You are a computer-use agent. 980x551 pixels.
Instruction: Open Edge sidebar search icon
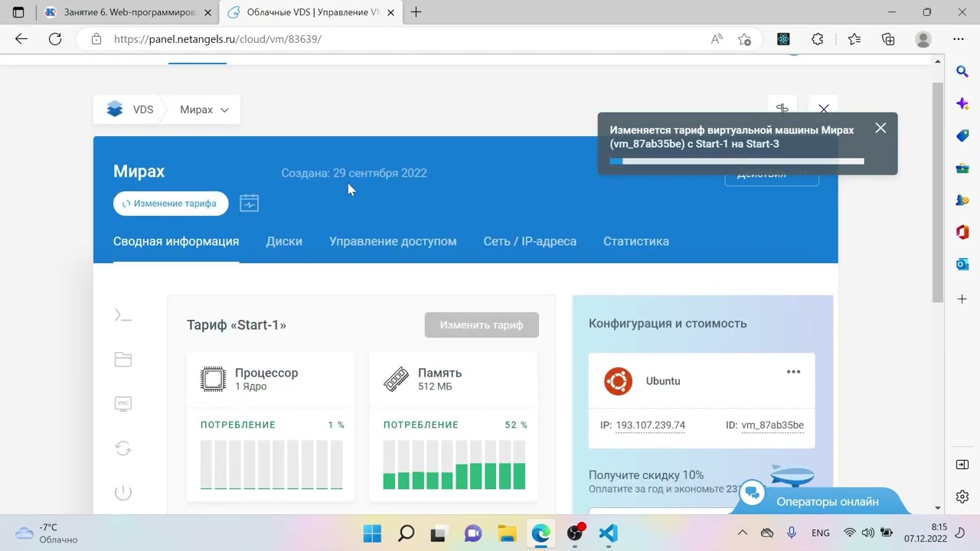coord(962,71)
